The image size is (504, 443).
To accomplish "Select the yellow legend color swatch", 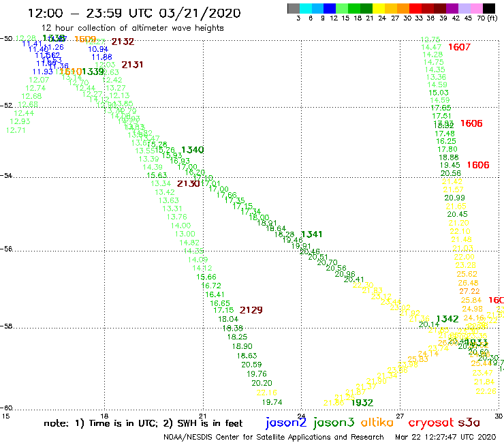I will click(379, 8).
